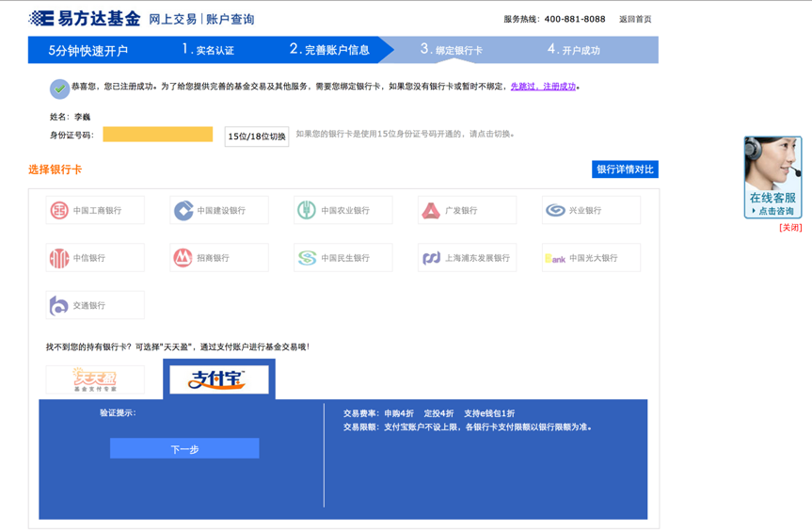Click the 交易限额 limit information line
The width and height of the screenshot is (812, 532).
[467, 427]
